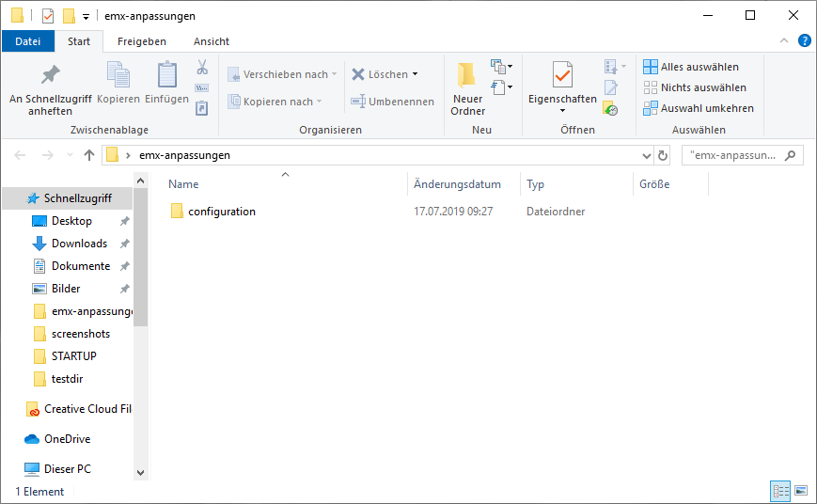817x504 pixels.
Task: Click Umbenennen in the ribbon
Action: (x=392, y=102)
